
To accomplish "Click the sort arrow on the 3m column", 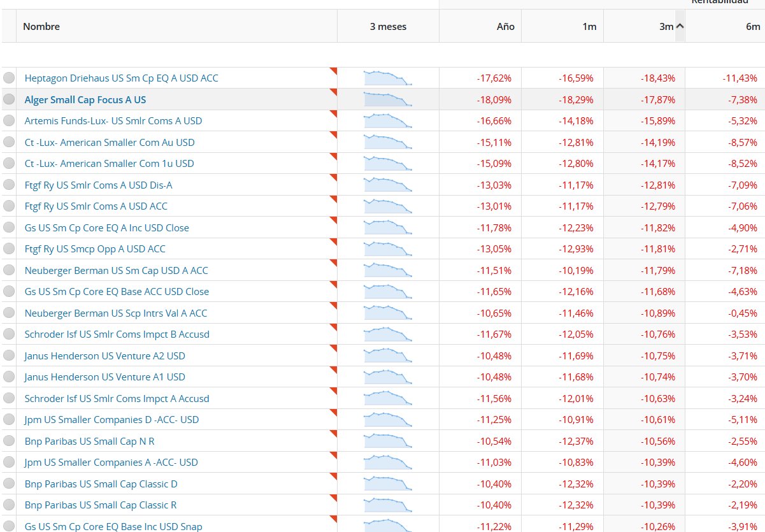I will [680, 26].
